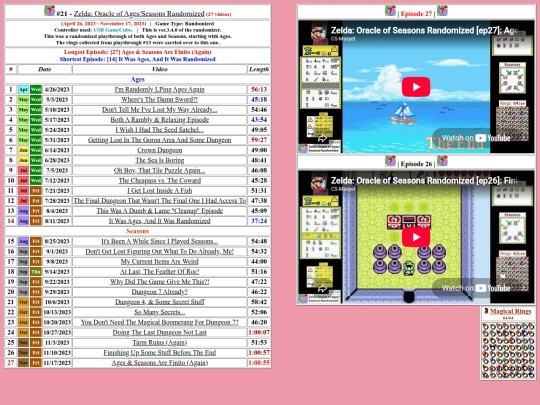This screenshot has height=405, width=540.
Task: Open I Get Lost Inside A Fish
Action: pyautogui.click(x=159, y=190)
